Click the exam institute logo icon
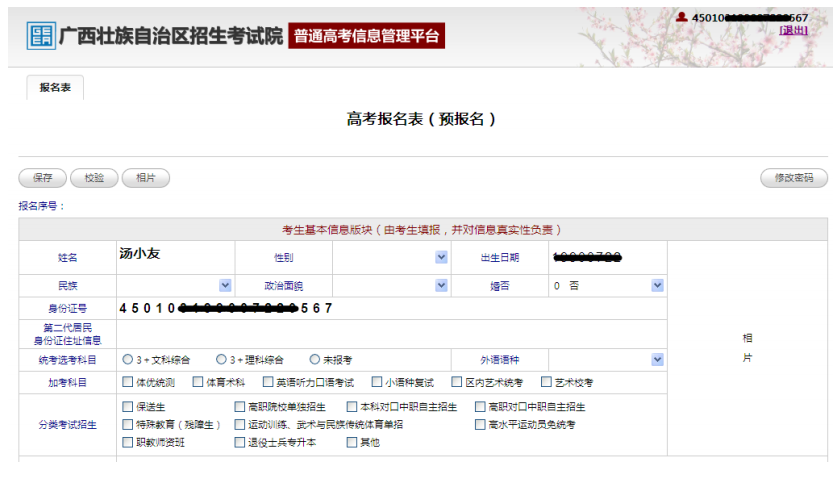Viewport: 839px width, 493px height. coord(41,36)
